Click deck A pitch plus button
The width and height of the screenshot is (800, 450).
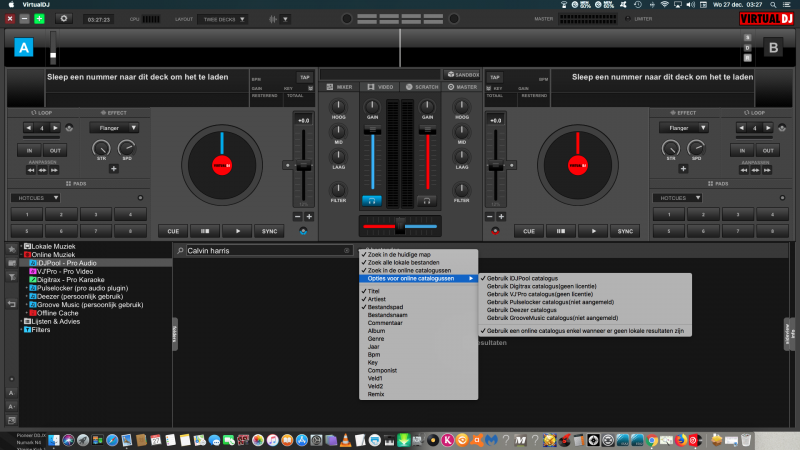(x=309, y=217)
